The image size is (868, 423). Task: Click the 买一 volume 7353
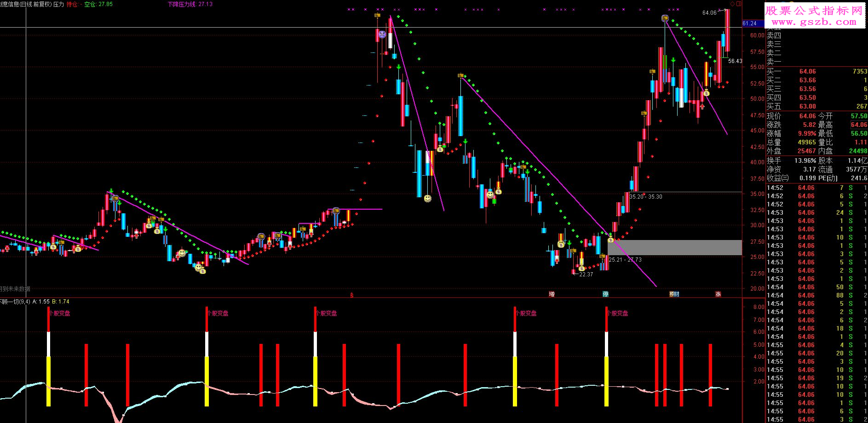(859, 71)
